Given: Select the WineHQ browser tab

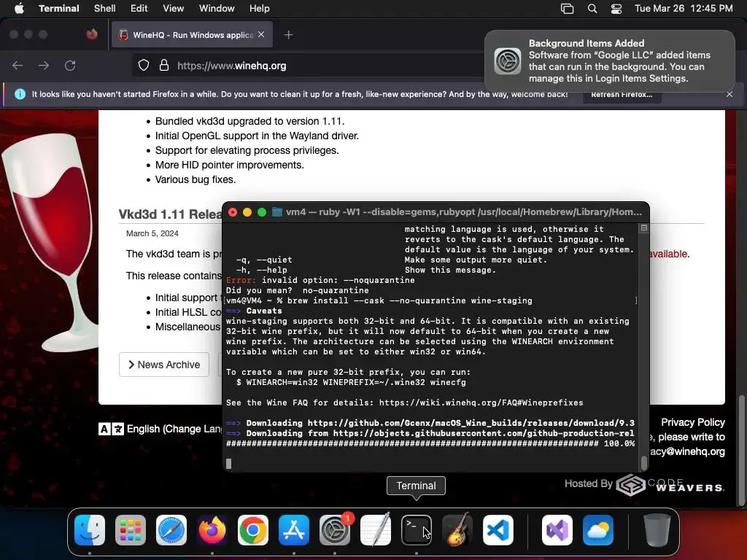Looking at the screenshot, I should pos(192,35).
